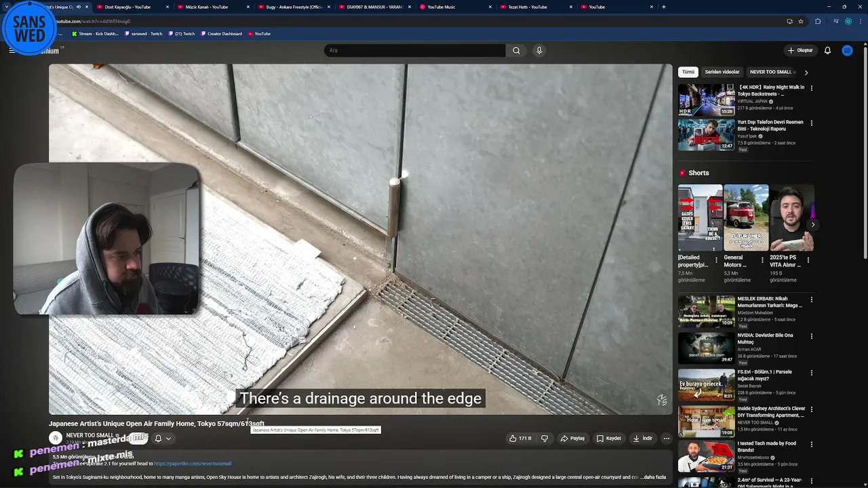Open Yurt Dışı Telefon Devri thumbnail

[x=707, y=135]
